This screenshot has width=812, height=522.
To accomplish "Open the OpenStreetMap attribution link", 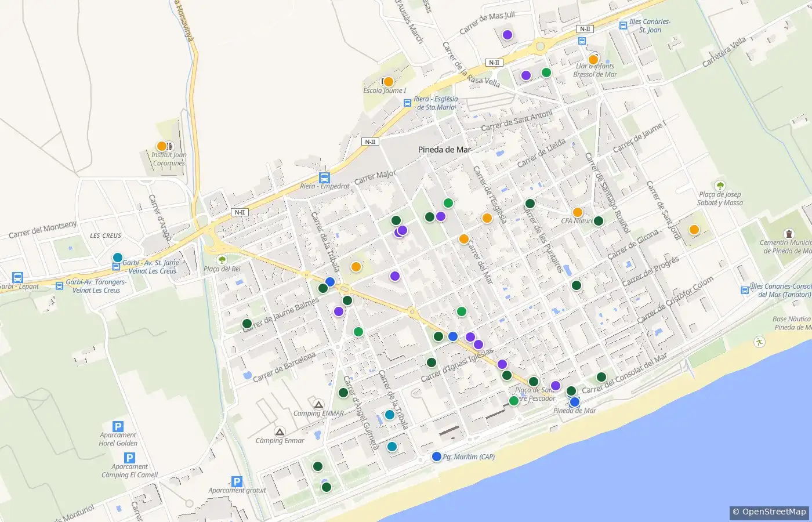I will point(769,512).
